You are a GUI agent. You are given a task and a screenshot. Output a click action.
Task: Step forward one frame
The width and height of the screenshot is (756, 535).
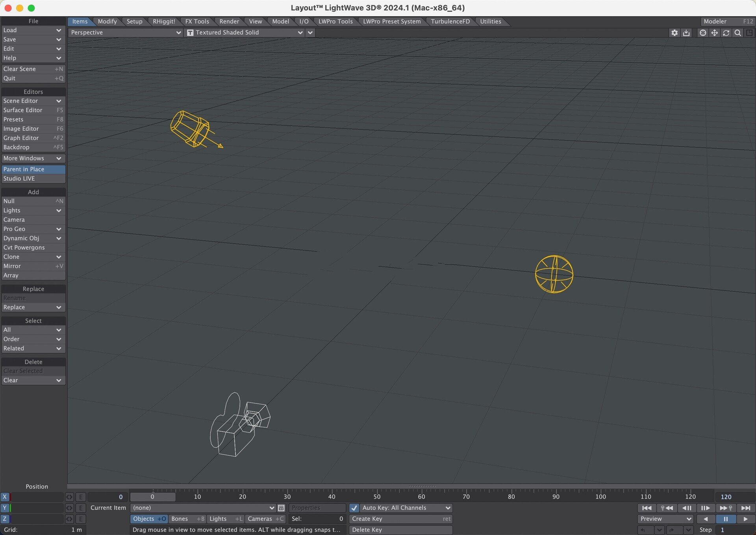pyautogui.click(x=706, y=508)
